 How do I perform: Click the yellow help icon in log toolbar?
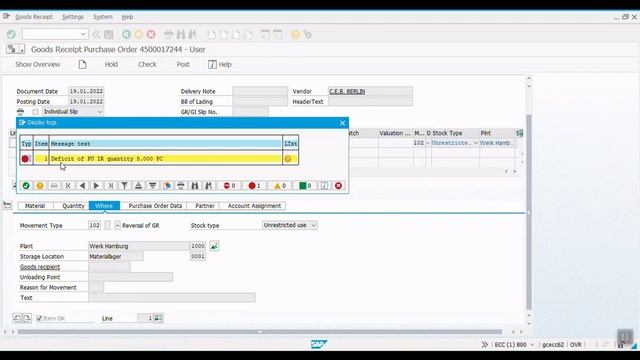[x=40, y=186]
